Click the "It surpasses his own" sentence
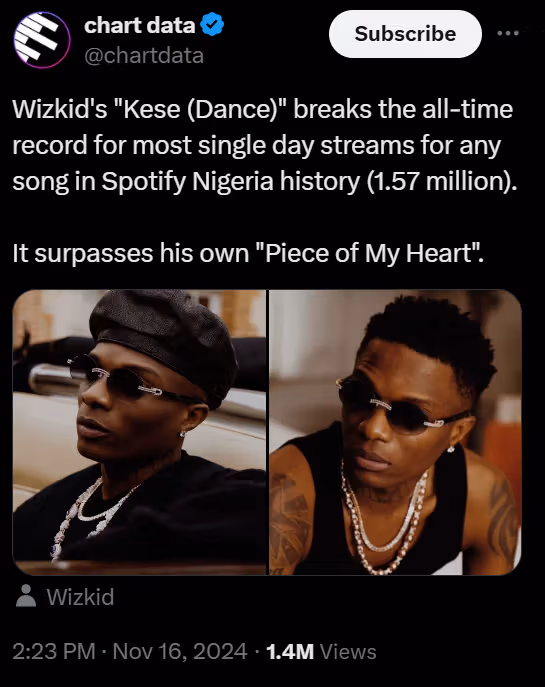Image resolution: width=545 pixels, height=687 pixels. coord(131,254)
